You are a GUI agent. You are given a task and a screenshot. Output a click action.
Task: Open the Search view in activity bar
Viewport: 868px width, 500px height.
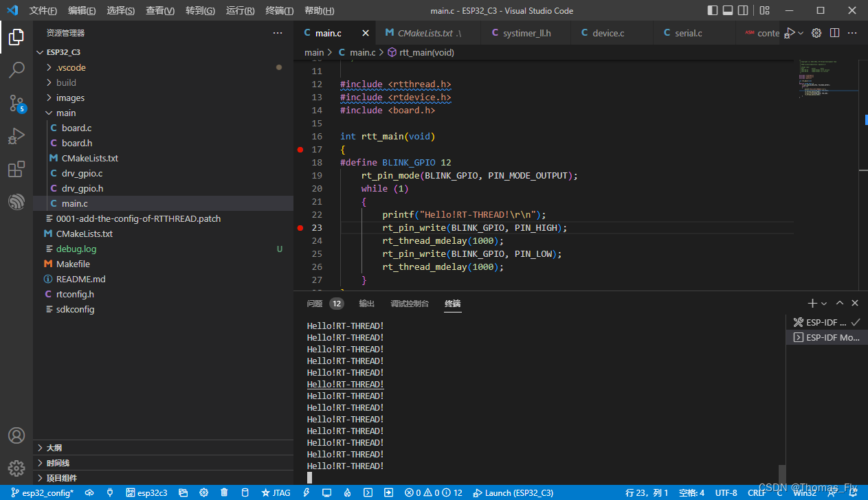pos(16,69)
